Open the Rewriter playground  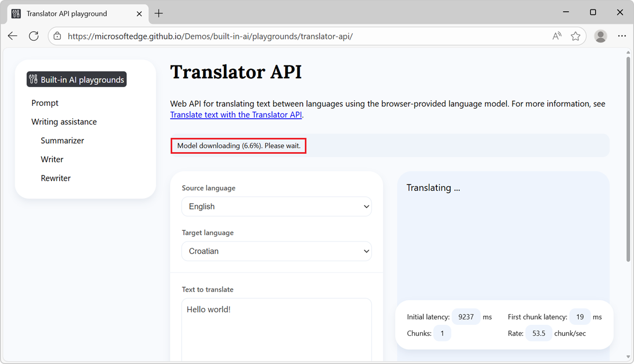pos(55,178)
